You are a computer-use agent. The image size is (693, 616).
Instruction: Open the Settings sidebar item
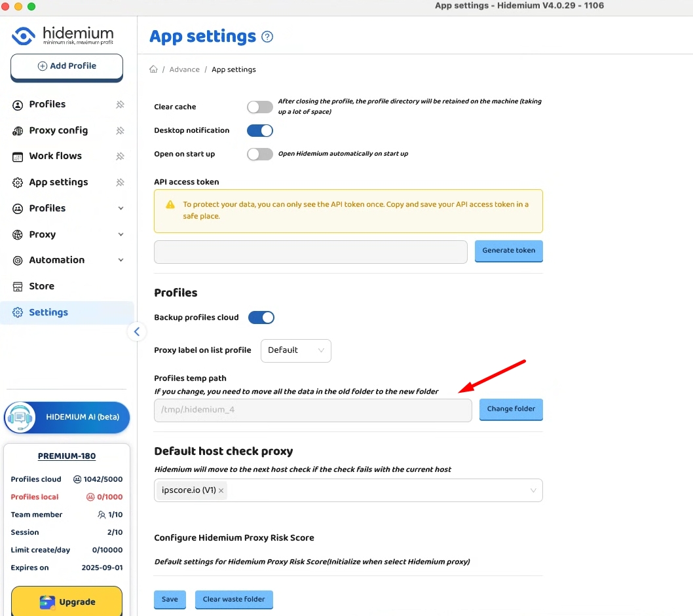(x=48, y=312)
